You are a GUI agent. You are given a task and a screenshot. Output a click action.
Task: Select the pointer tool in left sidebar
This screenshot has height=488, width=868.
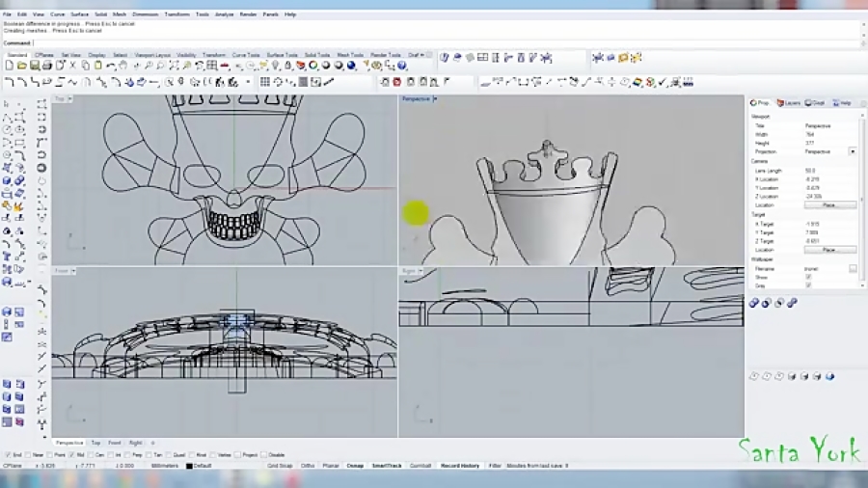(7, 104)
